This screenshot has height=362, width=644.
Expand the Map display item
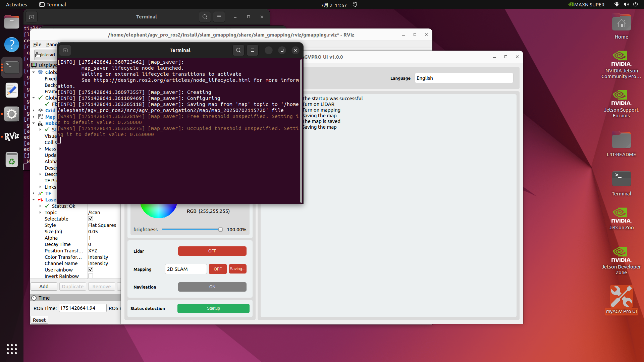(x=34, y=117)
